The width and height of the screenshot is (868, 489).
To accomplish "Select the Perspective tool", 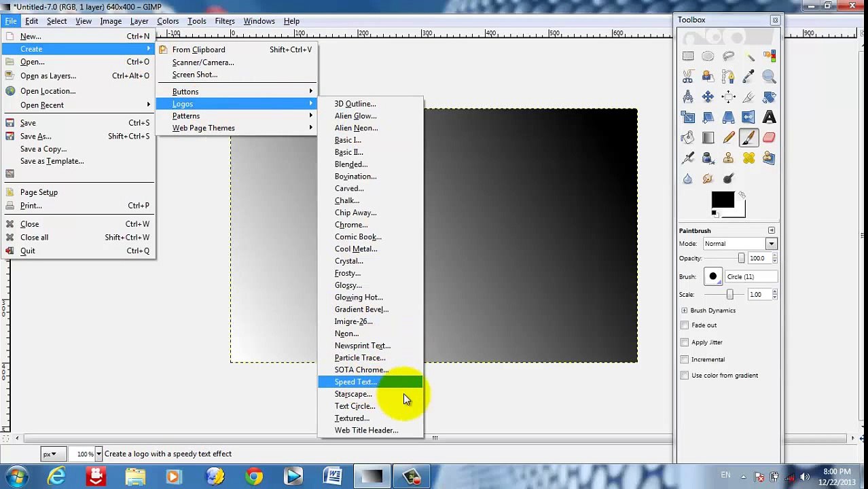I will (x=728, y=117).
